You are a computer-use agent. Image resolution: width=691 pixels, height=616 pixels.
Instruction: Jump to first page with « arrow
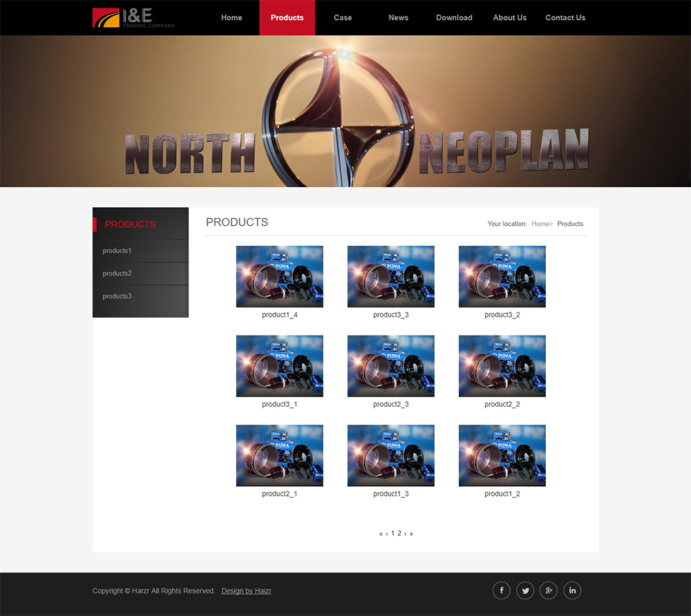(x=381, y=534)
